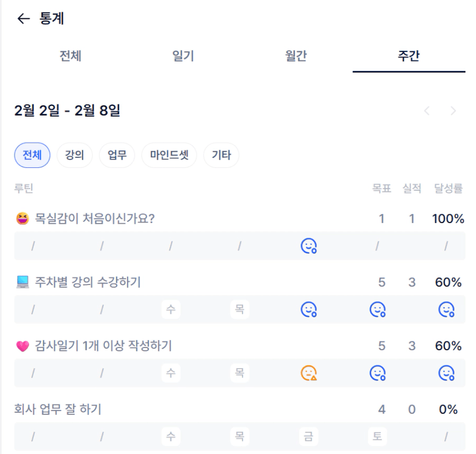Go to previous week with left chevron
Viewport: 476px width, 454px height.
point(427,111)
